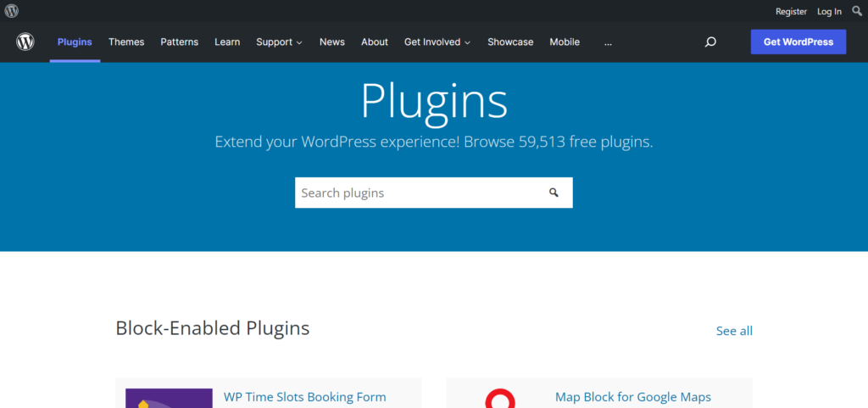The image size is (868, 408).
Task: Open the Mobile page
Action: (x=565, y=42)
